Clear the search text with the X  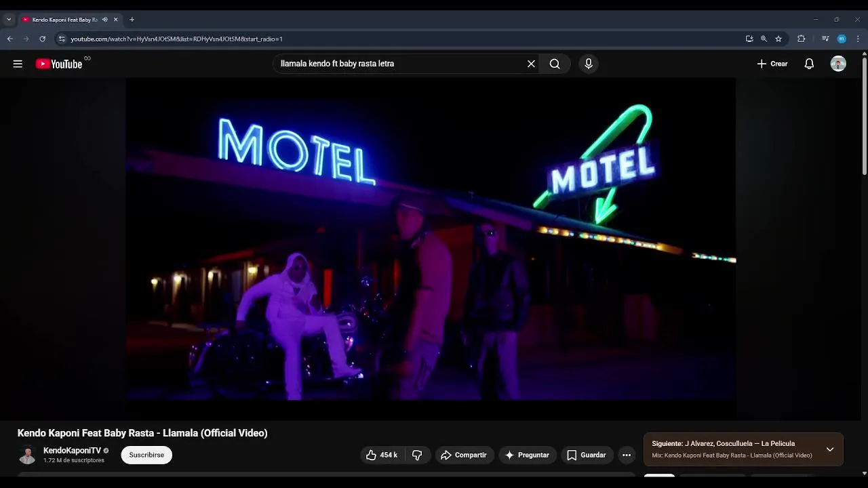coord(531,64)
